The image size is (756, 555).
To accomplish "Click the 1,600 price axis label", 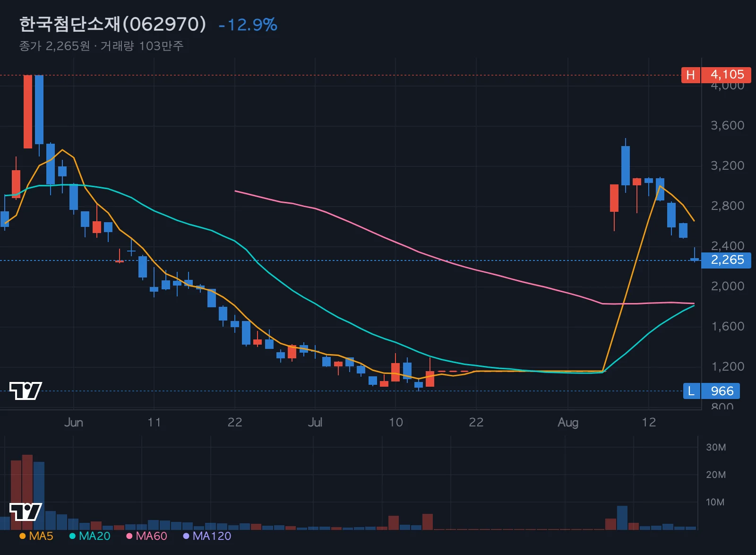I will tap(727, 326).
